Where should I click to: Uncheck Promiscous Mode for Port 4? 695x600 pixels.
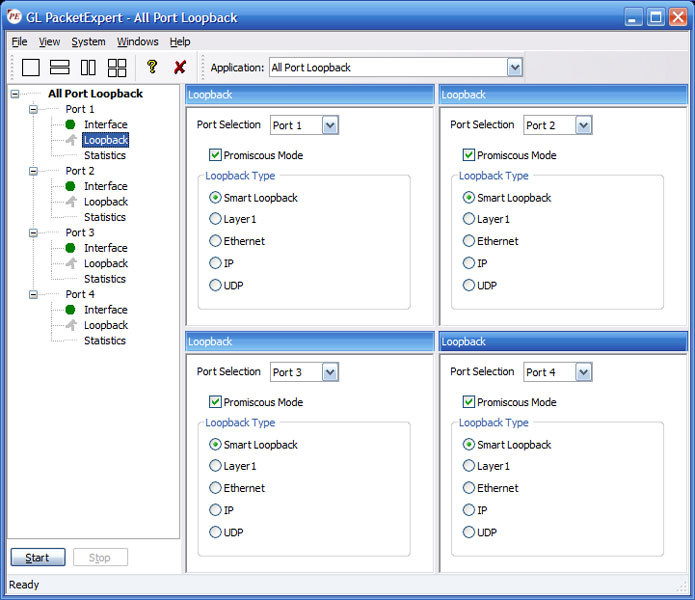coord(469,402)
